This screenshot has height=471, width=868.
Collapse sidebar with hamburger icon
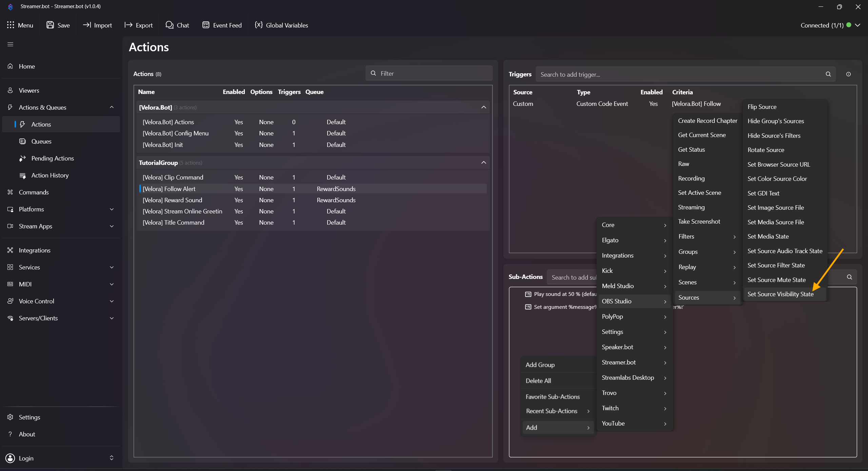pos(11,44)
